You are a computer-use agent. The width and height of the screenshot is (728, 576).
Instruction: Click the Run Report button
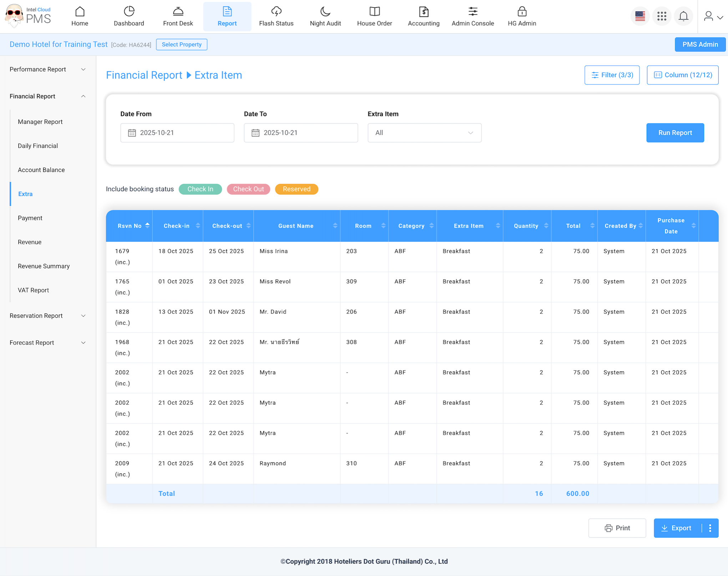[675, 133]
